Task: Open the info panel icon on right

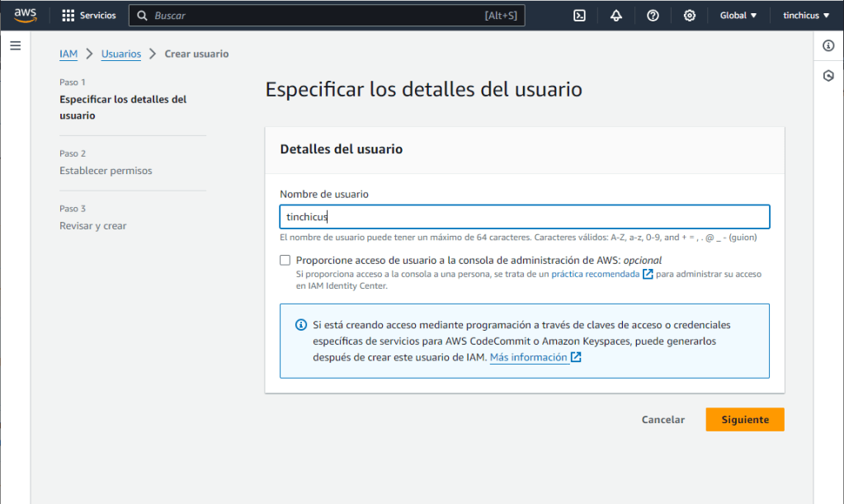Action: pos(828,45)
